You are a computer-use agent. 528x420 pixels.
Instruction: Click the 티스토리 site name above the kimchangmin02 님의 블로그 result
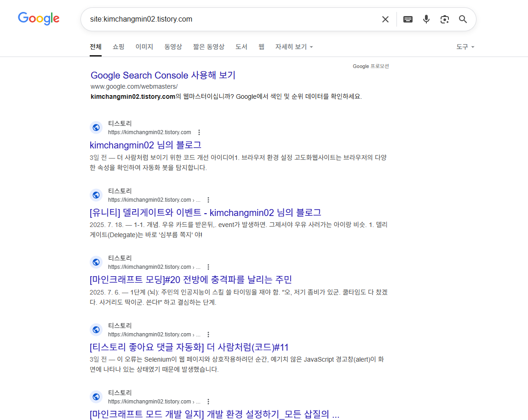(120, 124)
